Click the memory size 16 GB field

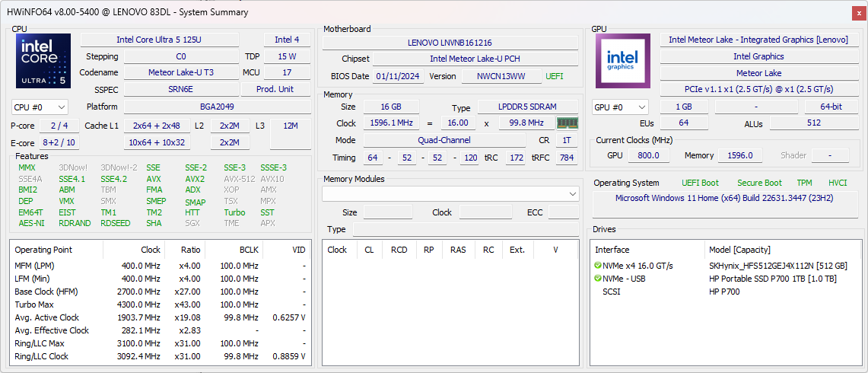pyautogui.click(x=391, y=107)
